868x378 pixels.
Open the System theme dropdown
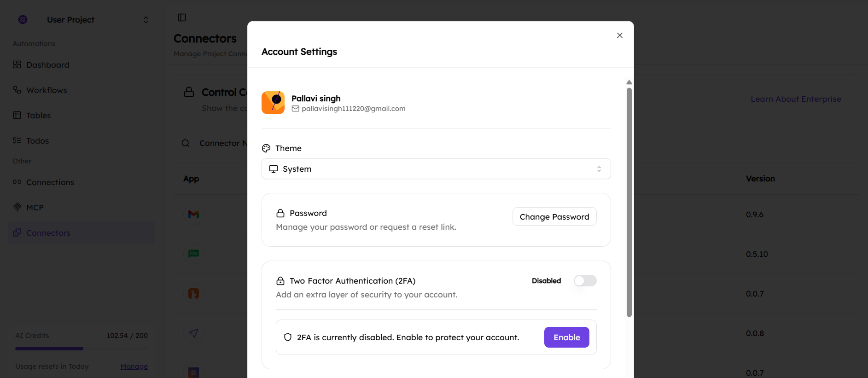click(x=436, y=169)
